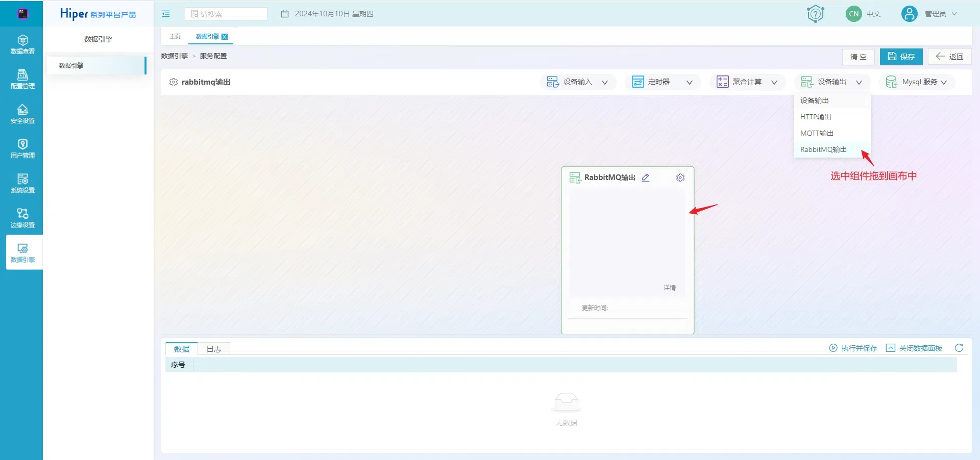Click the 设备输出 component icon
The width and height of the screenshot is (980, 460).
click(x=807, y=82)
